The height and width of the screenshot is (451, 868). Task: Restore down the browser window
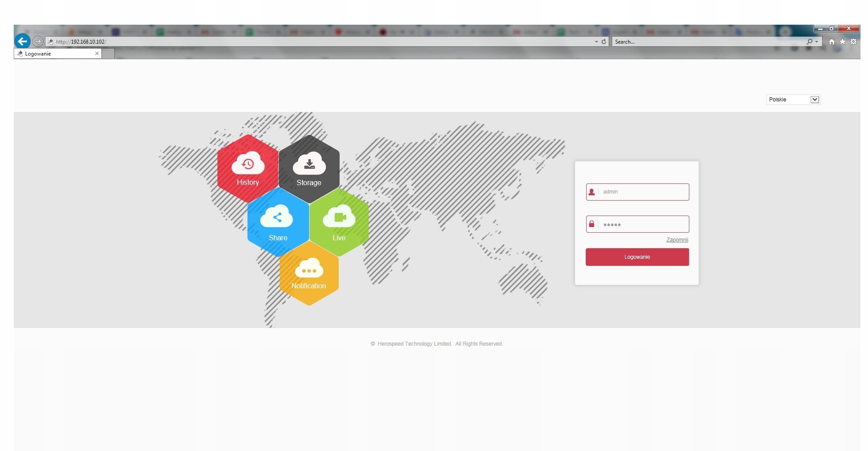(x=832, y=29)
